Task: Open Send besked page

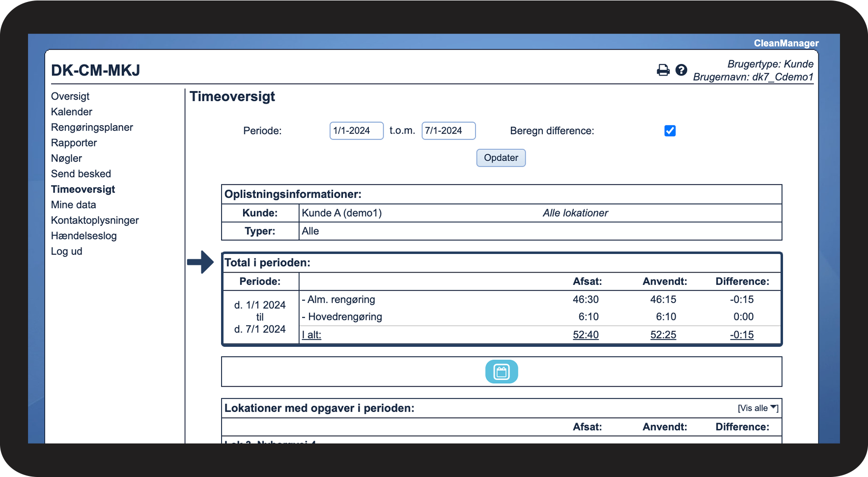Action: (x=81, y=174)
